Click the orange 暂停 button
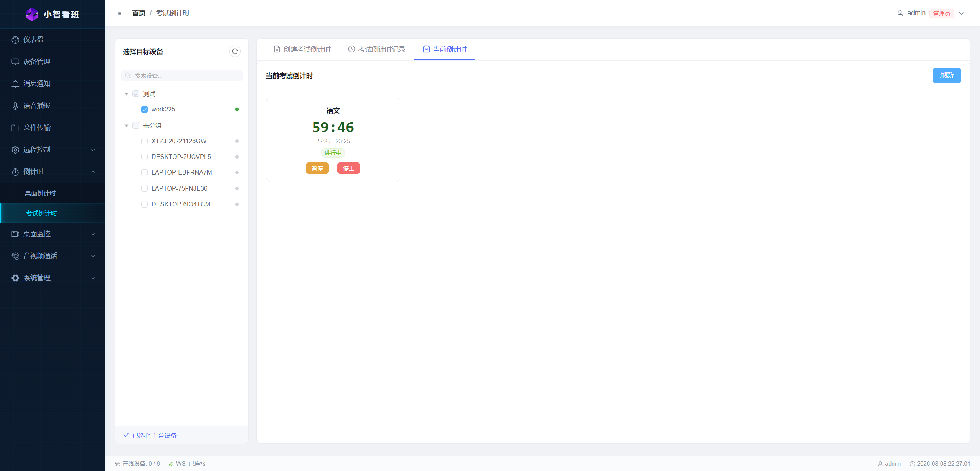The height and width of the screenshot is (471, 980). click(317, 168)
